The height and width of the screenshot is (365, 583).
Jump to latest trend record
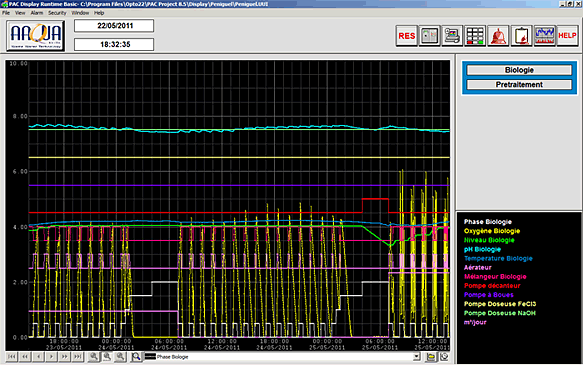(77, 357)
